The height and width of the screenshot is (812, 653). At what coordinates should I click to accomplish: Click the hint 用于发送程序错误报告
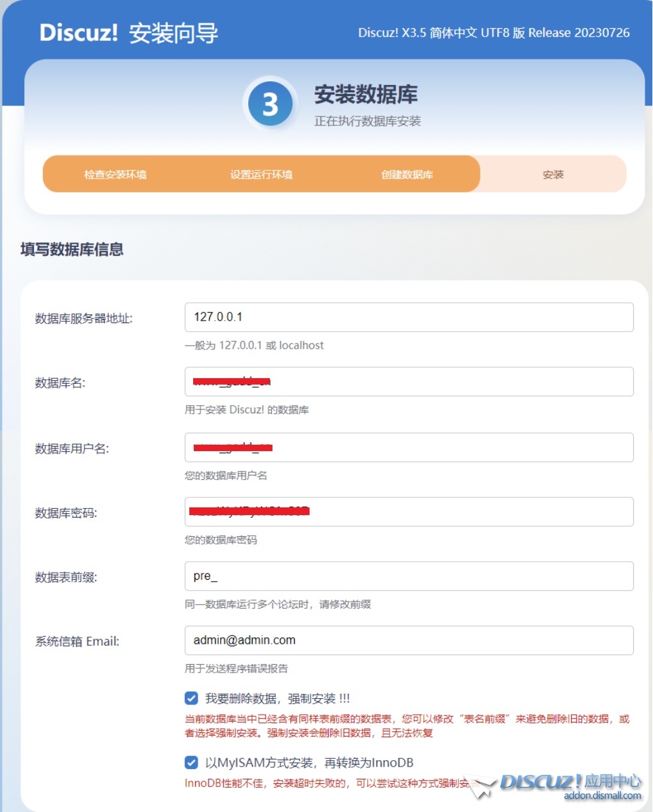pyautogui.click(x=237, y=669)
